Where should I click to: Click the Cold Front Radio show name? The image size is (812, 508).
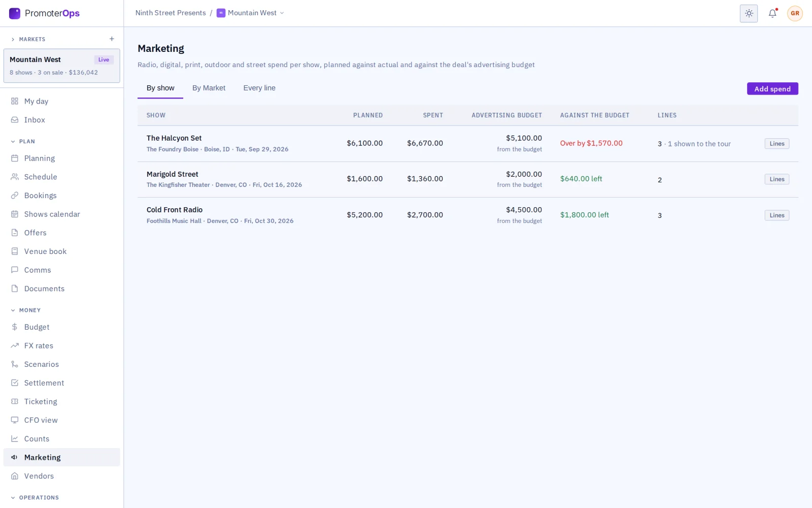click(175, 210)
